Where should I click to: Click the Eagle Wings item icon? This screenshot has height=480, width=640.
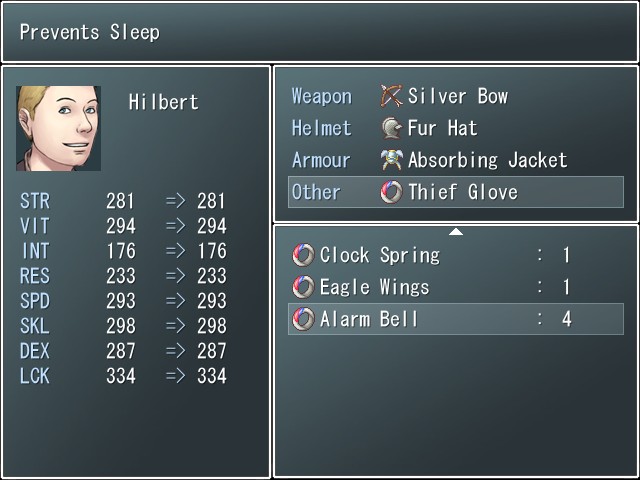click(303, 287)
